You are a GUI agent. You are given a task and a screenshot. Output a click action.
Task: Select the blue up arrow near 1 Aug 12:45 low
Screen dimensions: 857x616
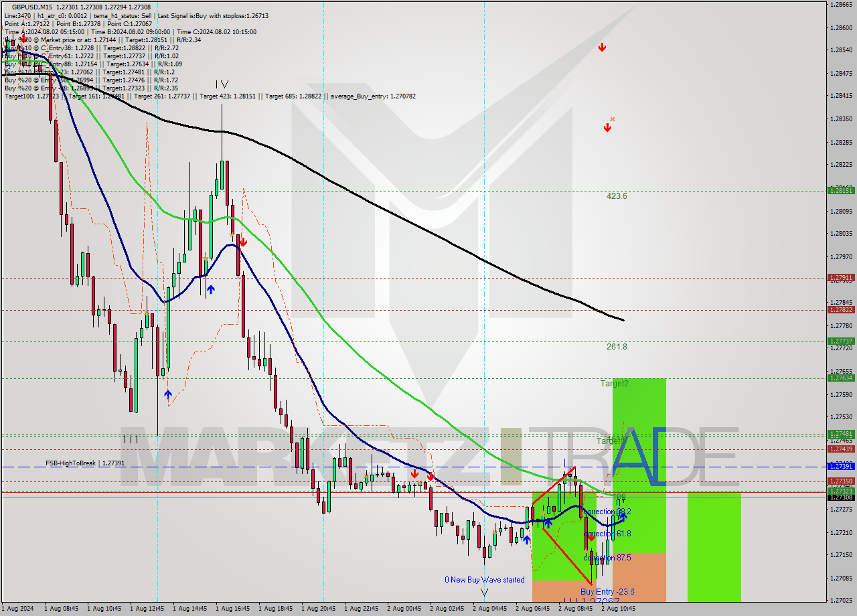pos(167,395)
